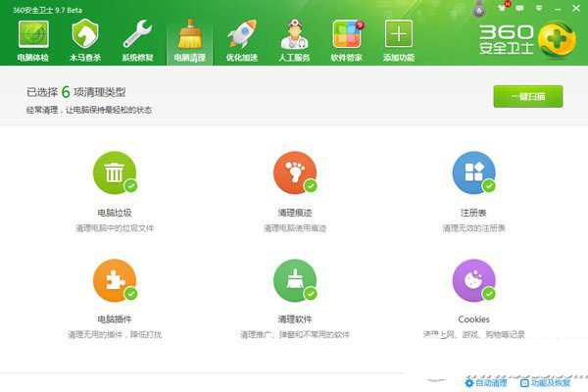Open the 优化加速 rocket icon
Image resolution: width=588 pixels, height=392 pixels.
coord(241,39)
